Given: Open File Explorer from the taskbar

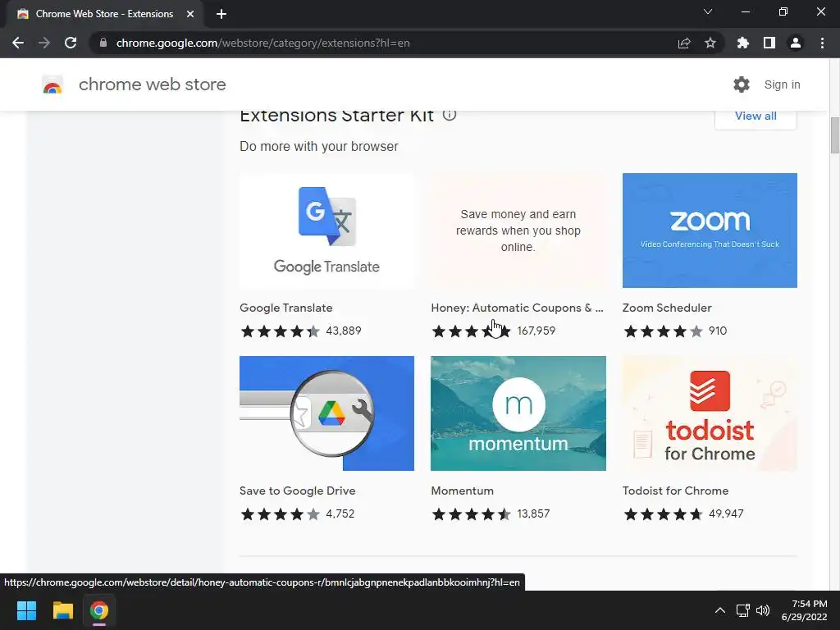Looking at the screenshot, I should click(62, 610).
